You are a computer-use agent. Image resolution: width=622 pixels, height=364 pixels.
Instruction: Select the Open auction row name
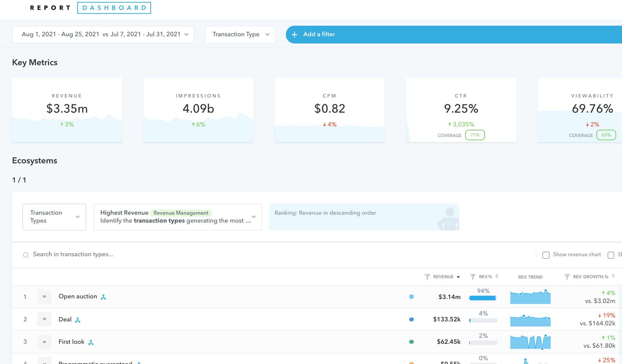tap(78, 296)
